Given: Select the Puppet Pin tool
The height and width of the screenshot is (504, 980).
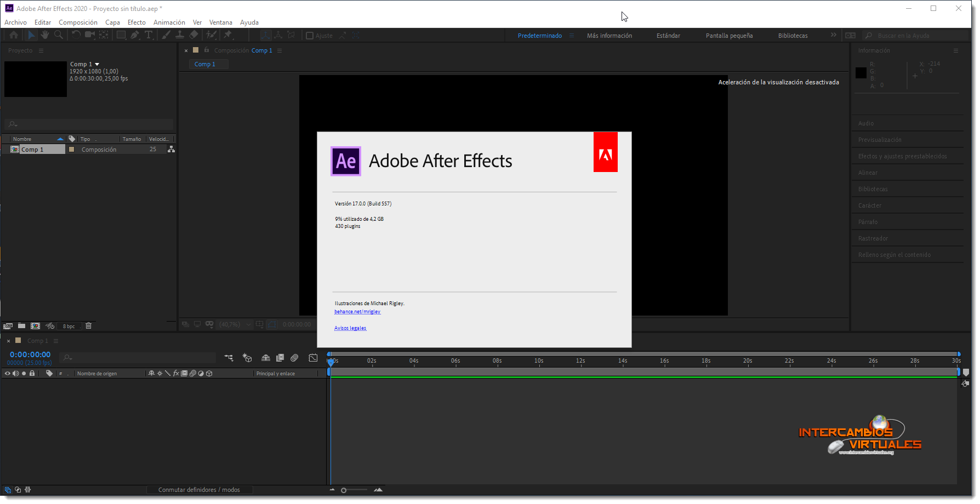Looking at the screenshot, I should point(228,35).
